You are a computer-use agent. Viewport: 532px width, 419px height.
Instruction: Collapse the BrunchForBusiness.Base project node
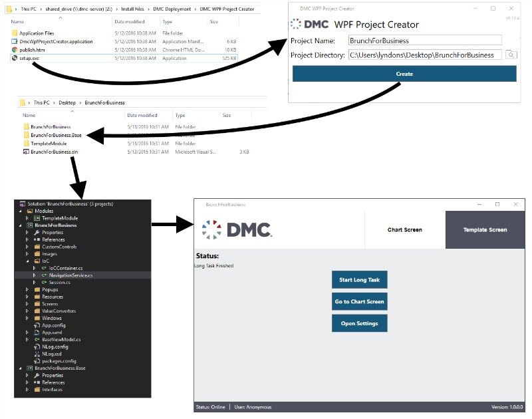click(x=21, y=368)
